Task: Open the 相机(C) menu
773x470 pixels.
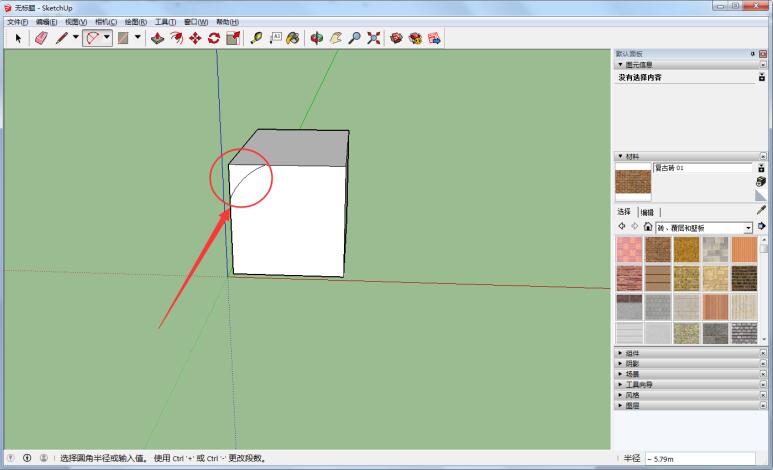Action: pyautogui.click(x=106, y=22)
